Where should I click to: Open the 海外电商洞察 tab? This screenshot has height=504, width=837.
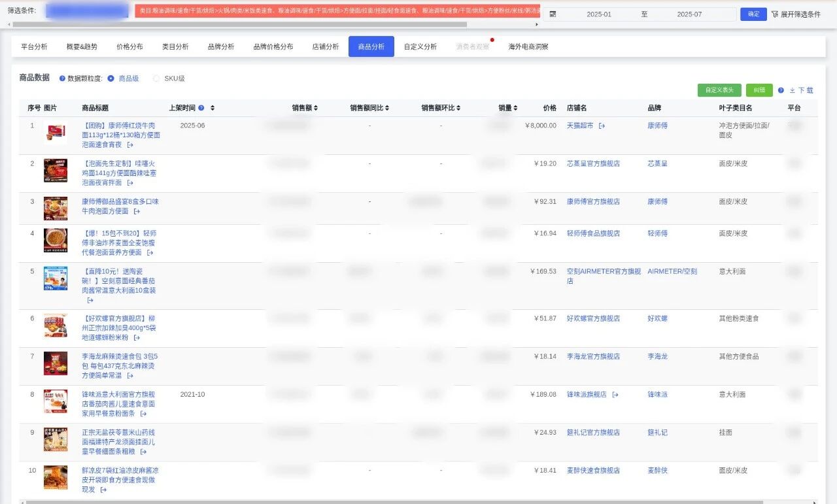pyautogui.click(x=528, y=47)
